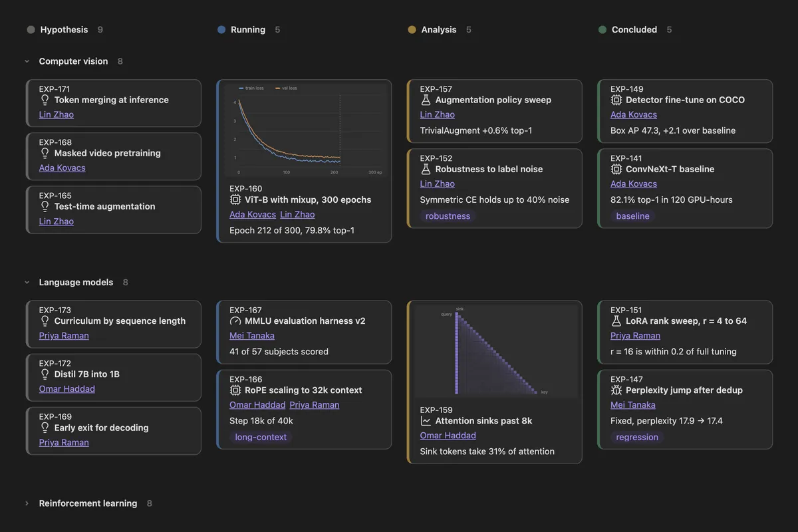The image size is (798, 532).
Task: Click flask icon on Robustness to label noise
Action: click(426, 169)
